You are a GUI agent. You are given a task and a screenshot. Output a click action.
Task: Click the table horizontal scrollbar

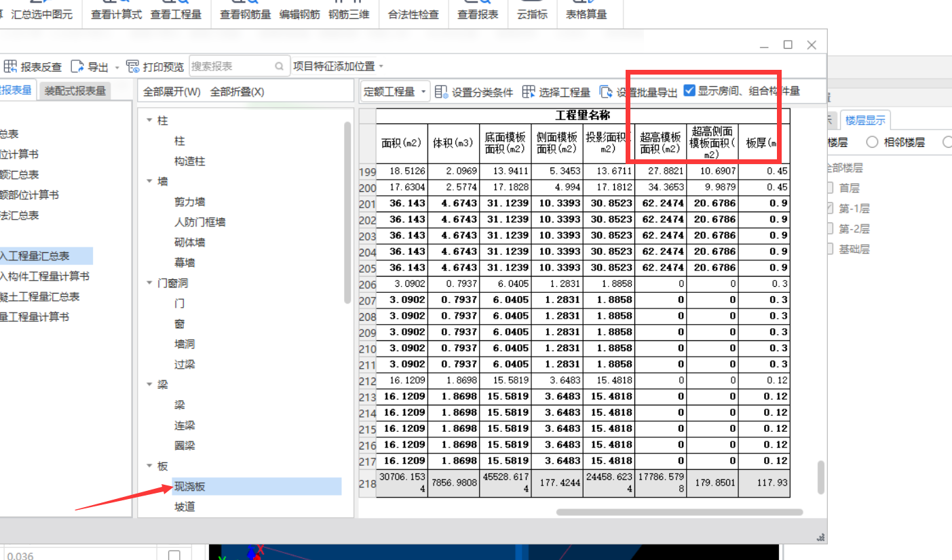(x=679, y=512)
